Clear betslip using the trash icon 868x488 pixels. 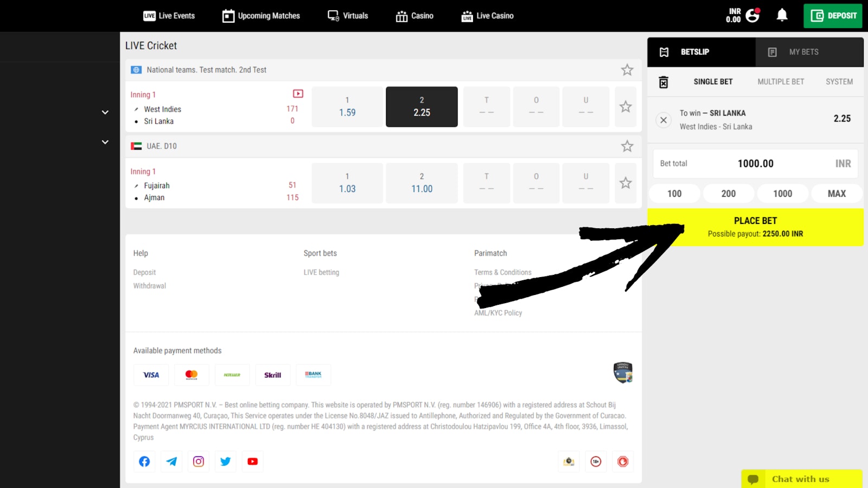pyautogui.click(x=663, y=82)
